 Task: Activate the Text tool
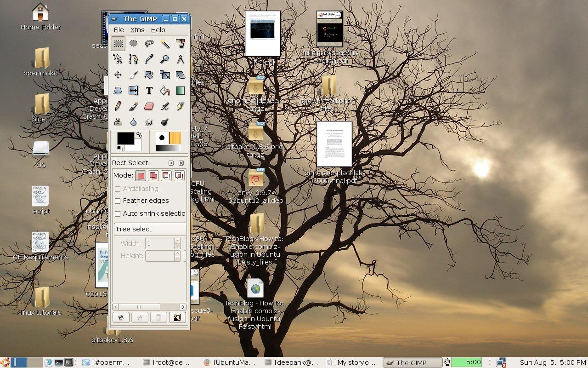149,91
